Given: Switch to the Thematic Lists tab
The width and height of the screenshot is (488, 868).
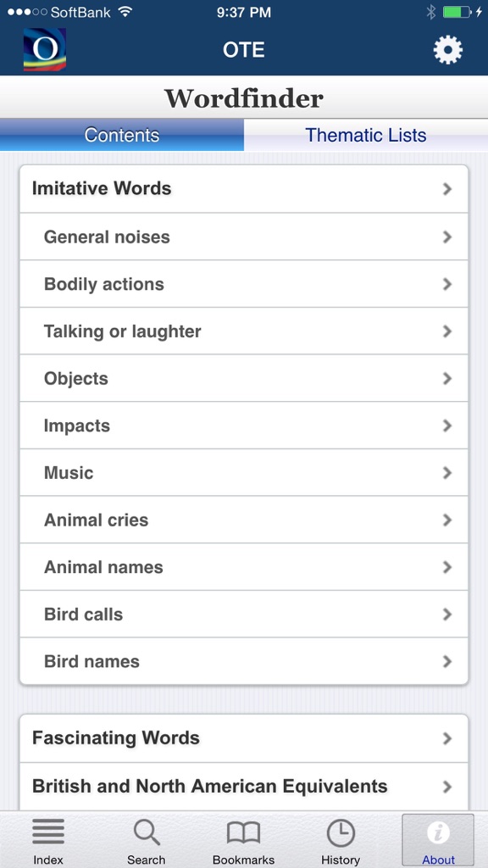Looking at the screenshot, I should [x=366, y=135].
